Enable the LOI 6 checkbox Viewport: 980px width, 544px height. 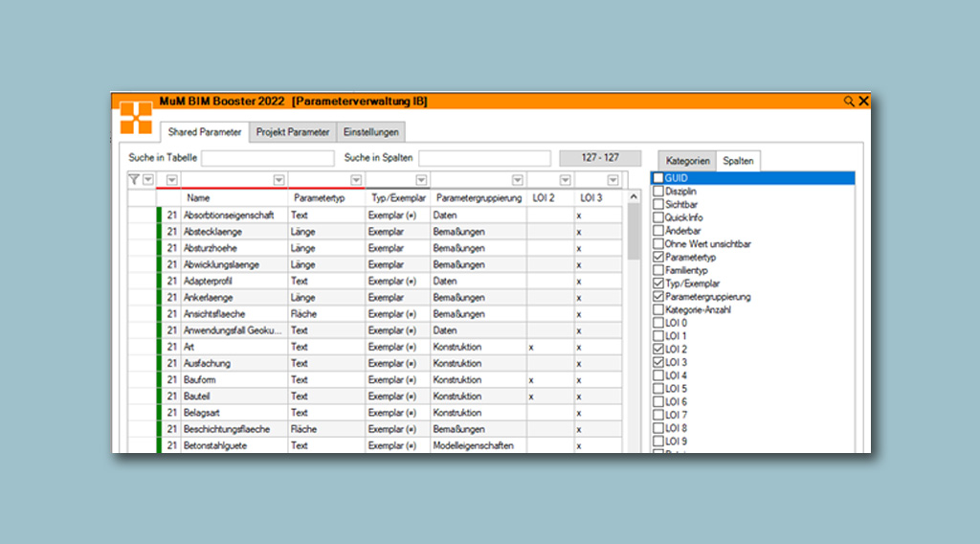(x=658, y=401)
